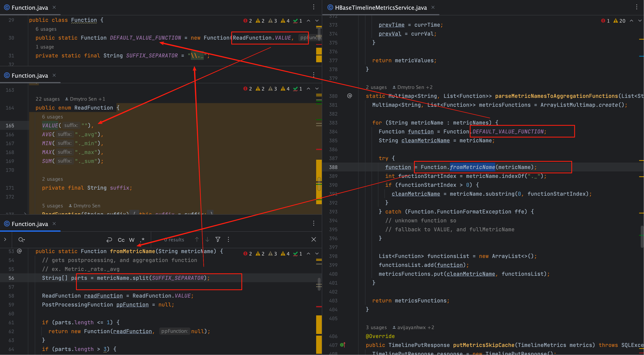Go to previous occurrence arrow in find bar
Screen dimensions: 644x355
pos(197,240)
